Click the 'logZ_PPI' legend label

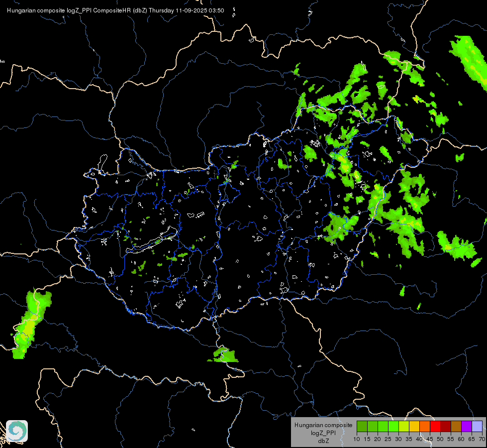point(323,433)
